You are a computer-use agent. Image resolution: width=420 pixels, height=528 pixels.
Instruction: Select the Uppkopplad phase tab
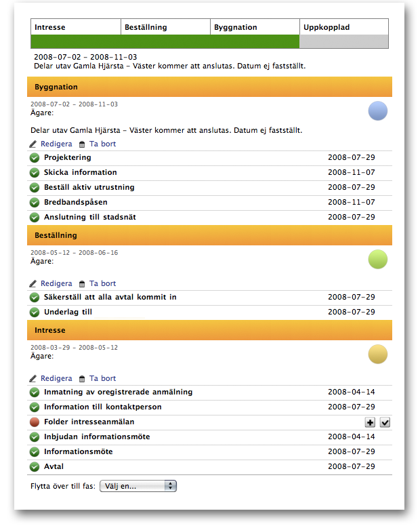point(343,27)
